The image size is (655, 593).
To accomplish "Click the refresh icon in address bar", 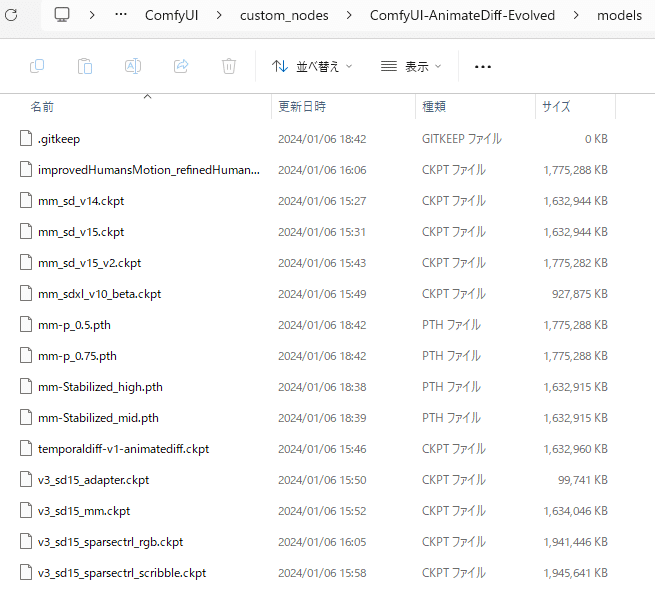I will tap(11, 15).
